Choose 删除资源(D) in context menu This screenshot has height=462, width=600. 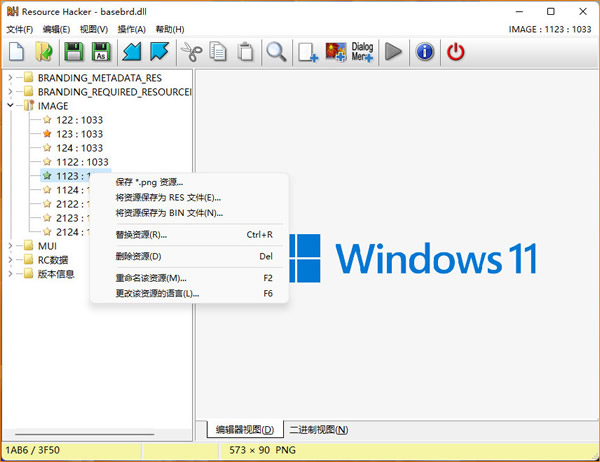pyautogui.click(x=189, y=256)
